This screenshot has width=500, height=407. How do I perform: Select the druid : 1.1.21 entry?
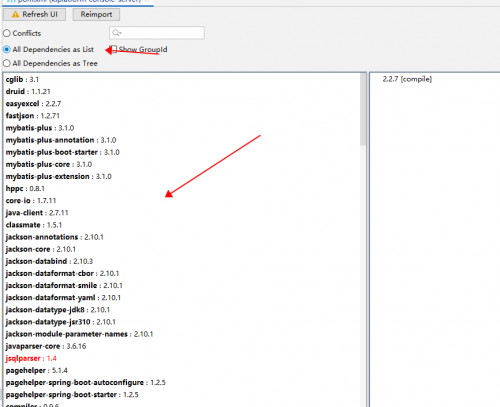coord(28,91)
